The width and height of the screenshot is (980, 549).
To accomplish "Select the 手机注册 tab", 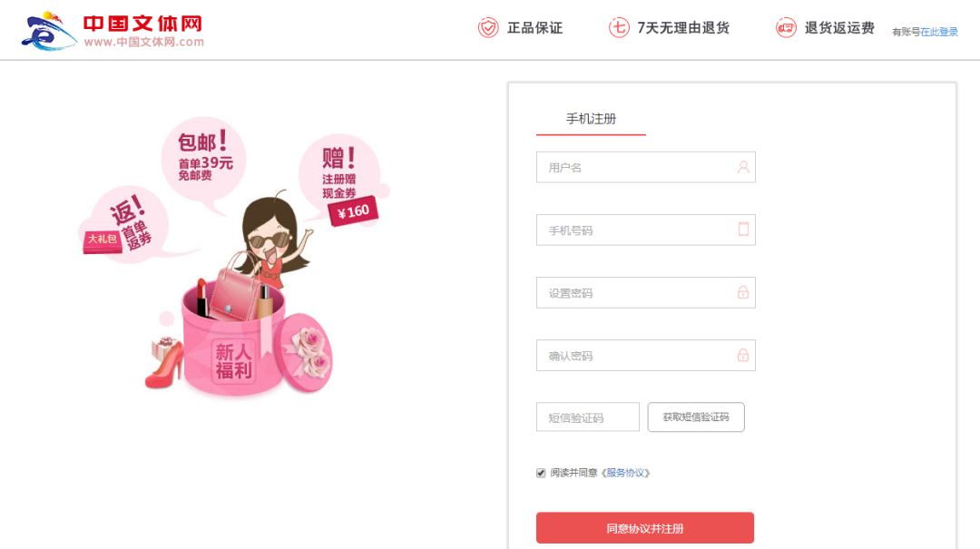I will (591, 119).
